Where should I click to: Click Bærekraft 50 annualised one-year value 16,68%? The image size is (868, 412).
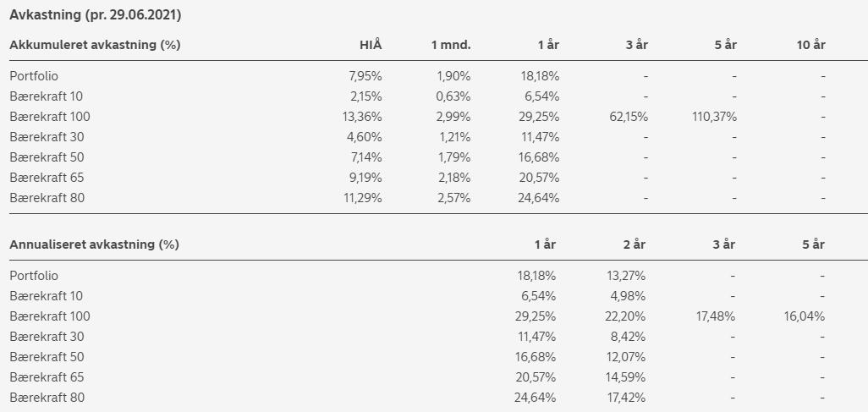click(536, 357)
